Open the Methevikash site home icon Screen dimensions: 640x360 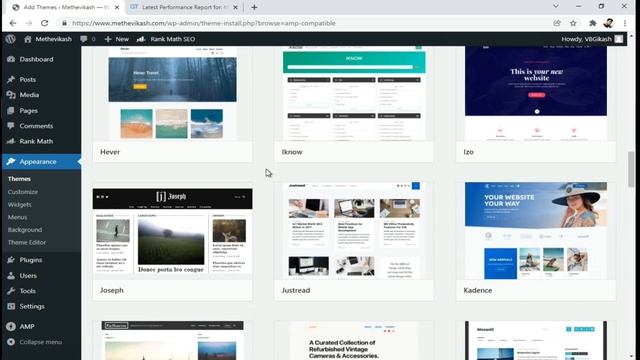coord(28,39)
